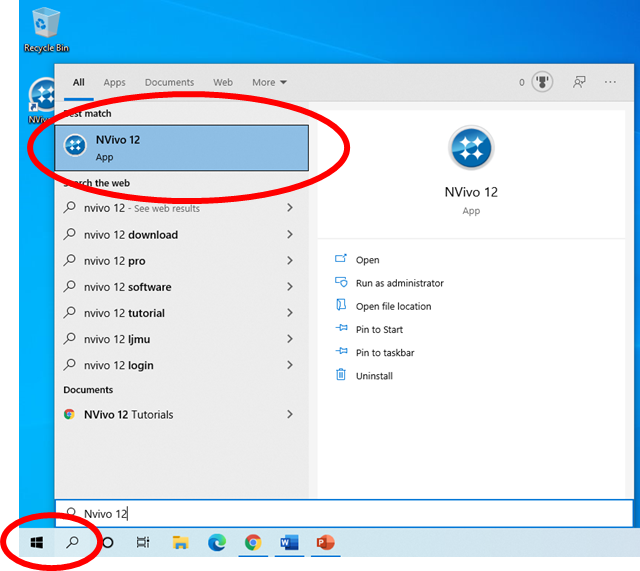Select 'nvivo 12 - See web results' text
Image resolution: width=640 pixels, height=571 pixels.
(x=142, y=208)
